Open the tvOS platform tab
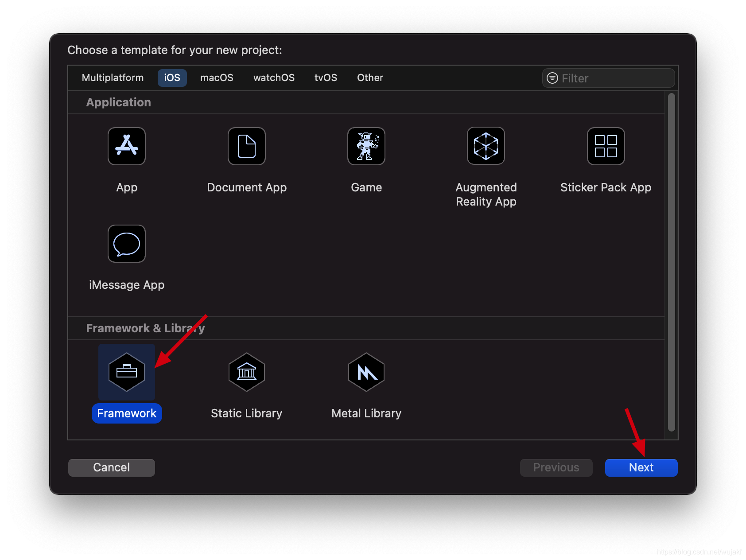The height and width of the screenshot is (560, 746). point(326,78)
